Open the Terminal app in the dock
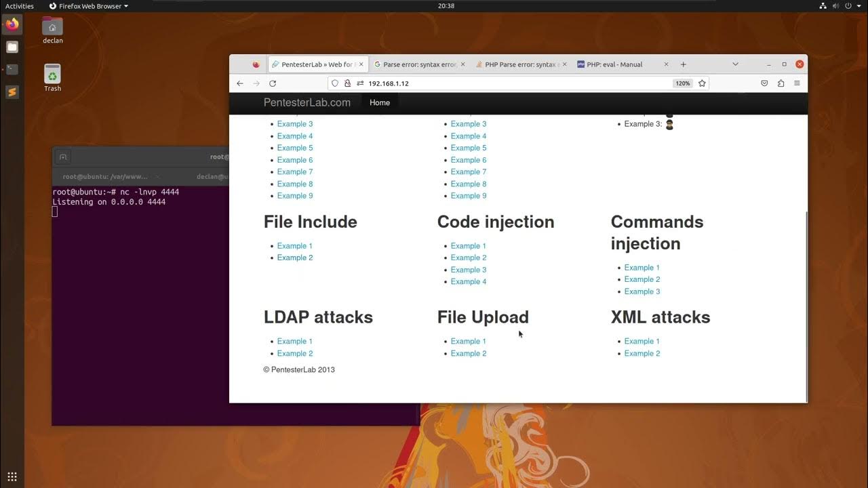Screen dimensions: 868x488 (x=12, y=69)
